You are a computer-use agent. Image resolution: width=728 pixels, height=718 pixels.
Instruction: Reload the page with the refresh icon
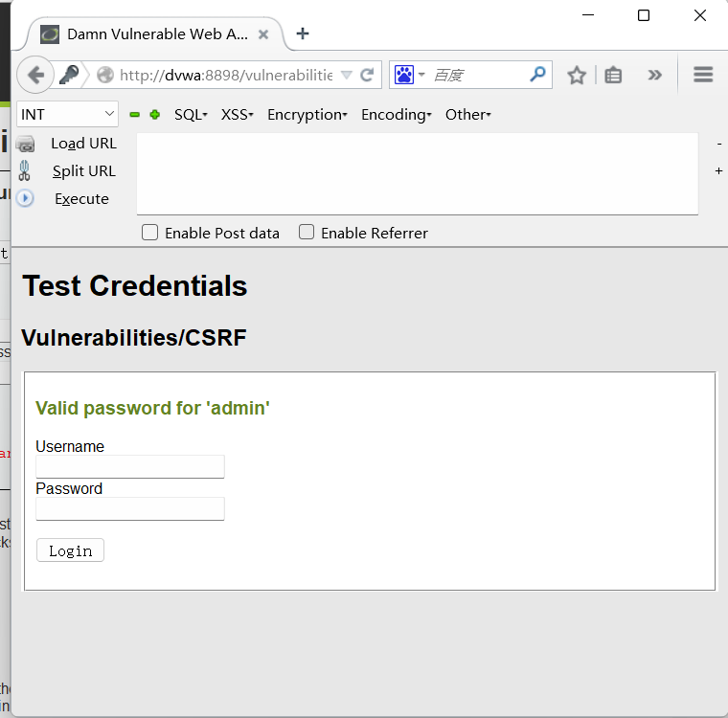(x=367, y=75)
